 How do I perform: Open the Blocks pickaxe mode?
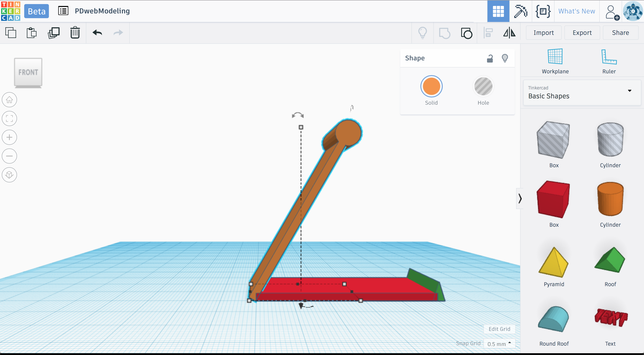(x=521, y=11)
